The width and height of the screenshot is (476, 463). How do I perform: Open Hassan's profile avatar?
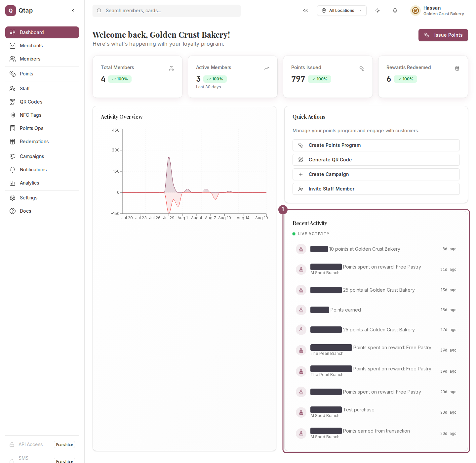(x=416, y=11)
